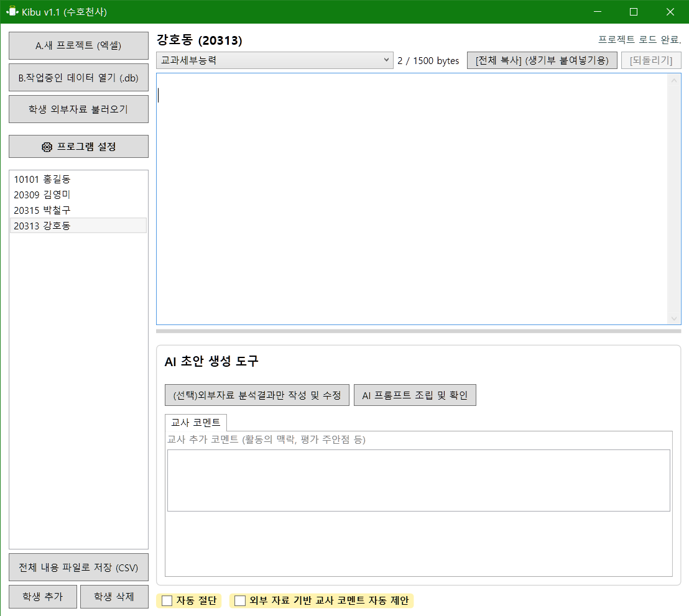Select student 20309 김영미 in list
This screenshot has height=616, width=689.
pos(42,195)
